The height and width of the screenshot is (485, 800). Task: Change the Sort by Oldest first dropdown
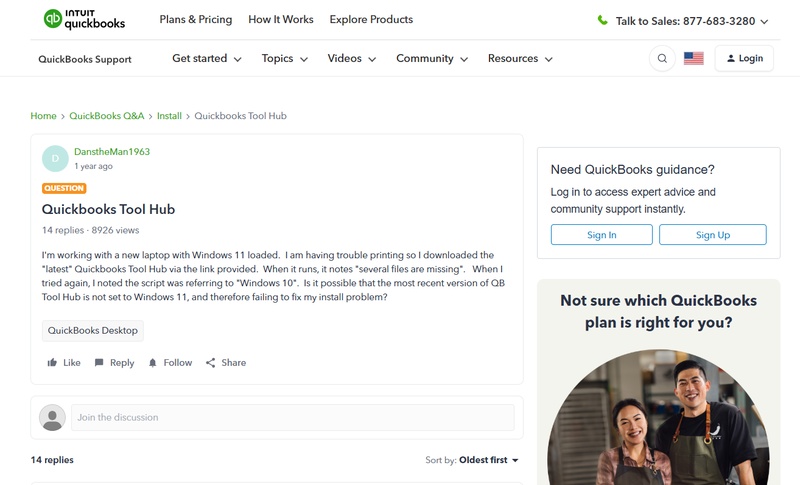coord(489,460)
